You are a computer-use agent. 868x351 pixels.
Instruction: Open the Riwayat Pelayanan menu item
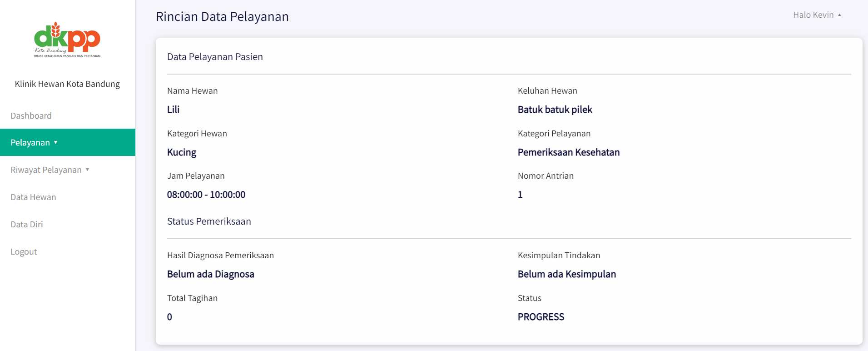[46, 170]
